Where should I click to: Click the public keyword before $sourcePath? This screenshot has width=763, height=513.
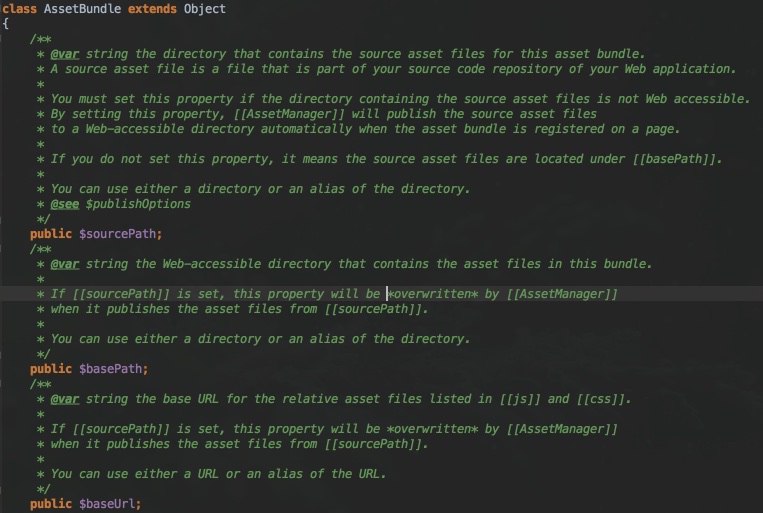tap(50, 233)
